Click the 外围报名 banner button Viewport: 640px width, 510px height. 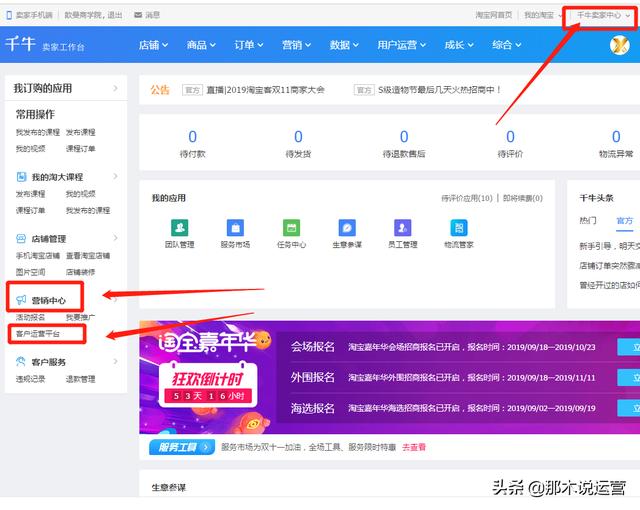pyautogui.click(x=629, y=377)
